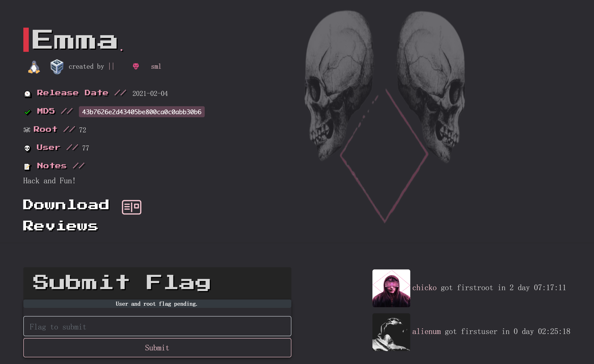Copy the MD5 hash value
This screenshot has height=364, width=594.
tap(142, 112)
